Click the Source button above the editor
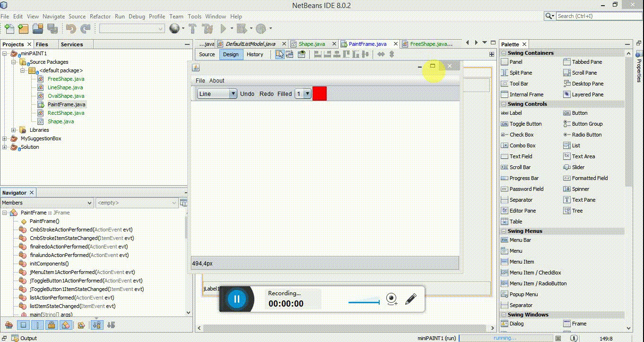Viewport: 644px width, 342px height. point(207,54)
